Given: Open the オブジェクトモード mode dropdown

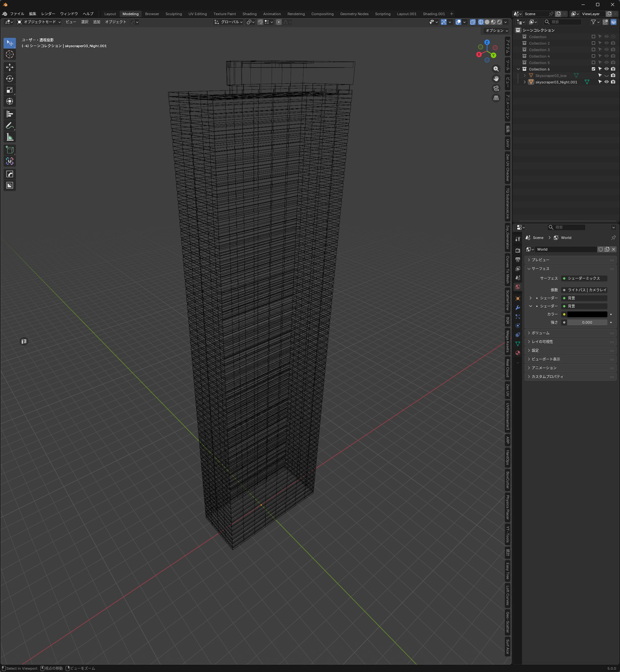Looking at the screenshot, I should click(39, 22).
